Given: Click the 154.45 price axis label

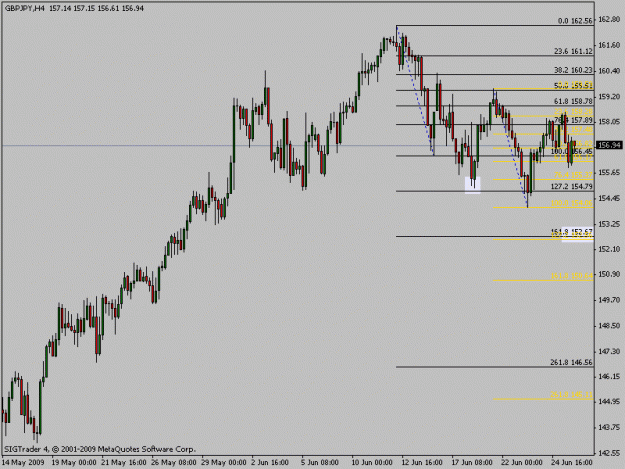Looking at the screenshot, I should coord(609,198).
